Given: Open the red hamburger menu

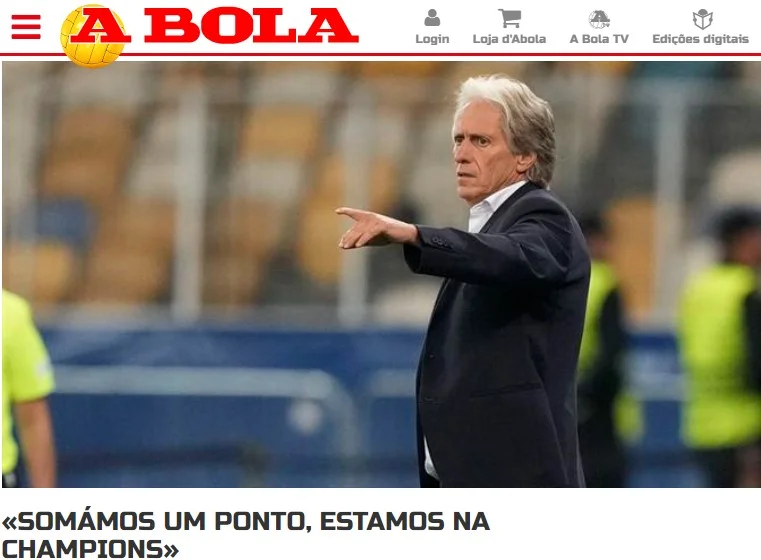Looking at the screenshot, I should click(x=26, y=27).
